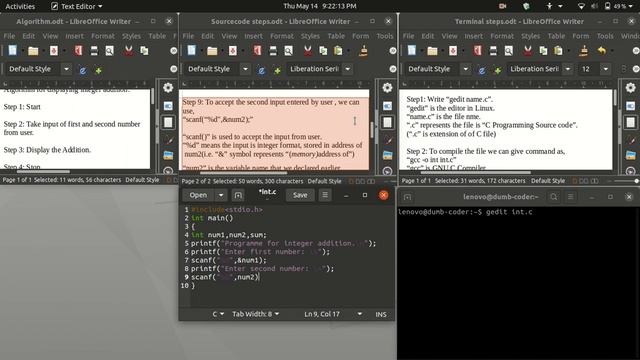
Task: Click Open folder icon in Algorithm.odt toolbar
Action: (33, 51)
